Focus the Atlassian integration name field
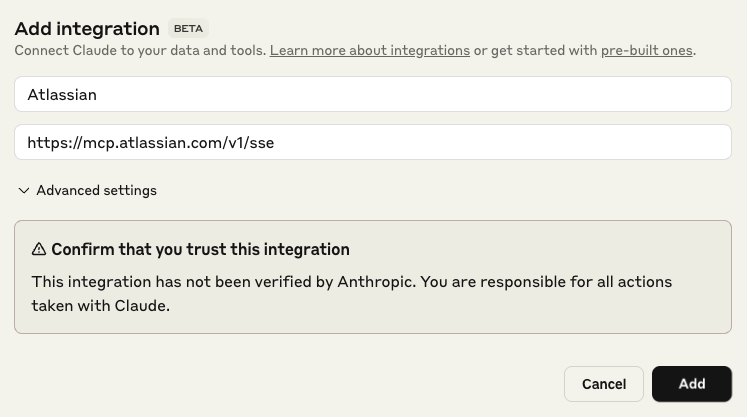 [373, 94]
